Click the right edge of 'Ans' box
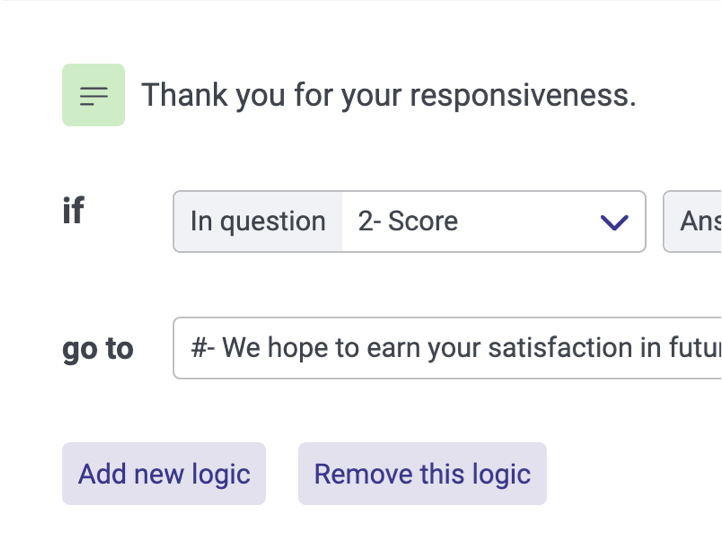 [716, 222]
